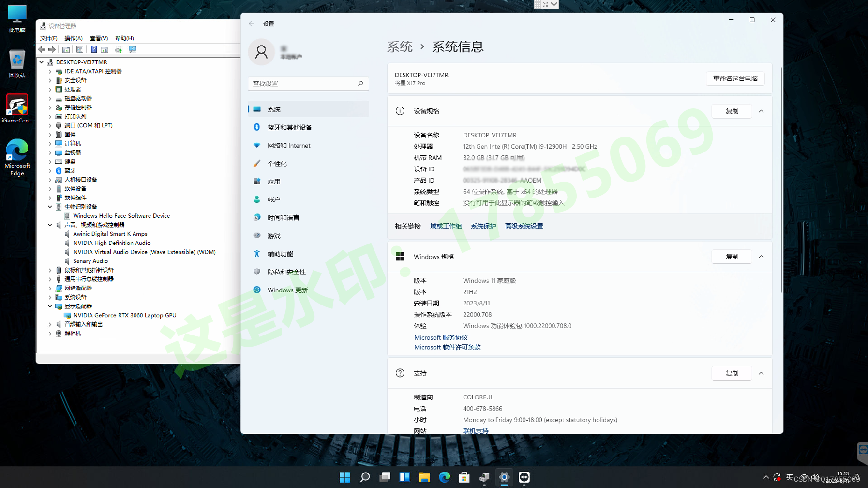
Task: Collapse the 显示适配器 node
Action: pyautogui.click(x=50, y=306)
